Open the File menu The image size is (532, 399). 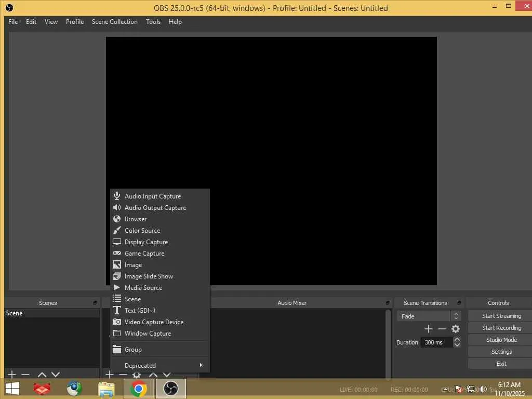pos(13,22)
